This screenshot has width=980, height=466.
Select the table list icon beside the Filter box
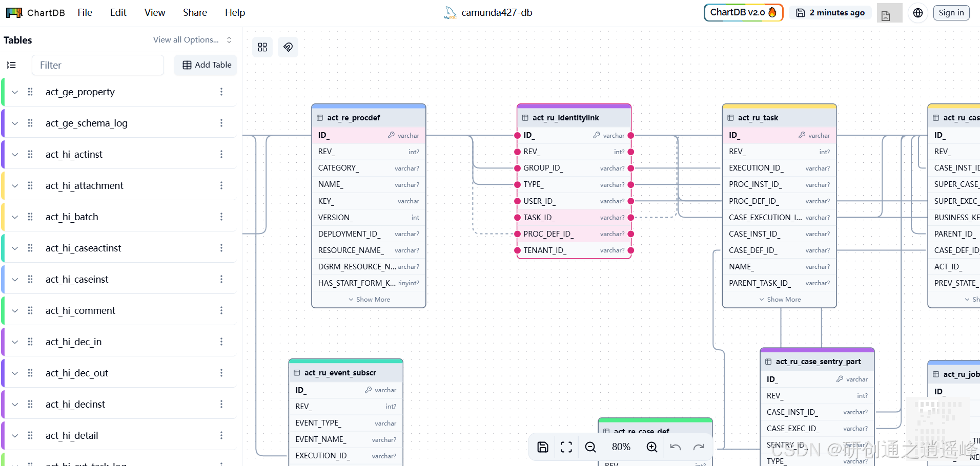11,65
